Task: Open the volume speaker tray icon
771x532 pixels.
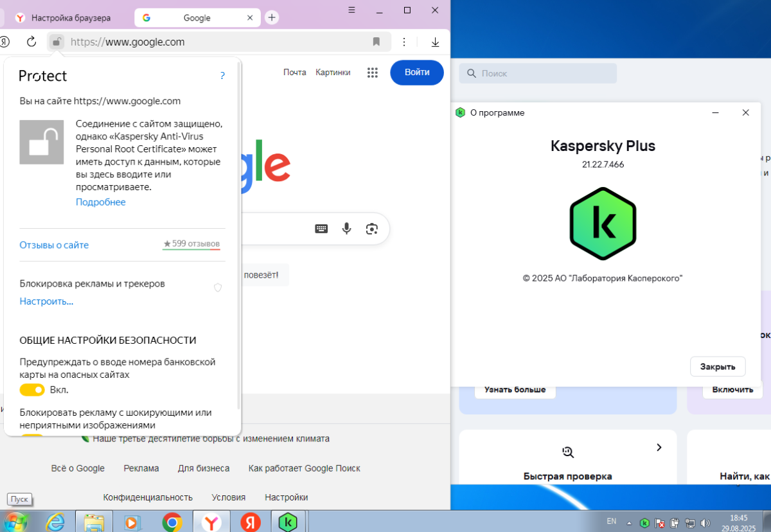Action: pos(705,522)
